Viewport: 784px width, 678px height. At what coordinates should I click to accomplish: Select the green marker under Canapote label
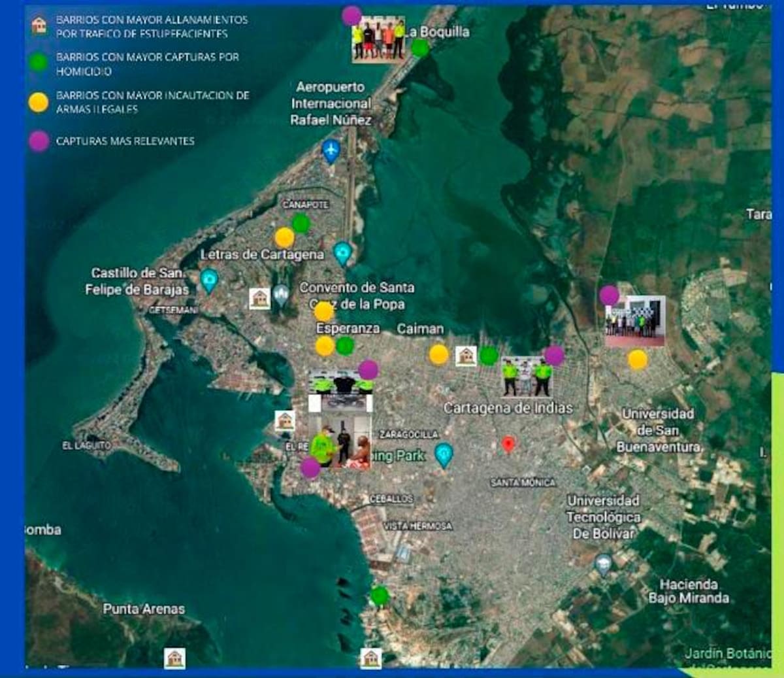coord(301,224)
